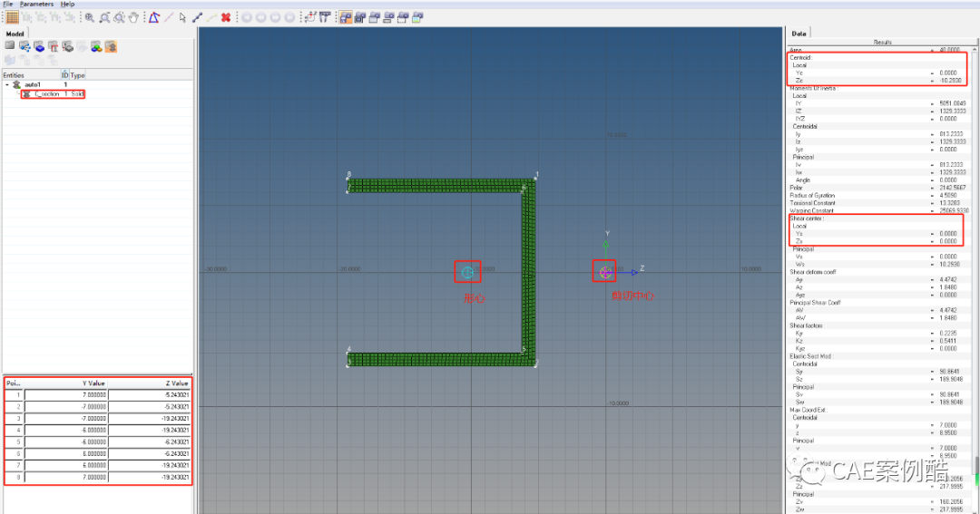Collapse the auto1 tree node

click(7, 84)
